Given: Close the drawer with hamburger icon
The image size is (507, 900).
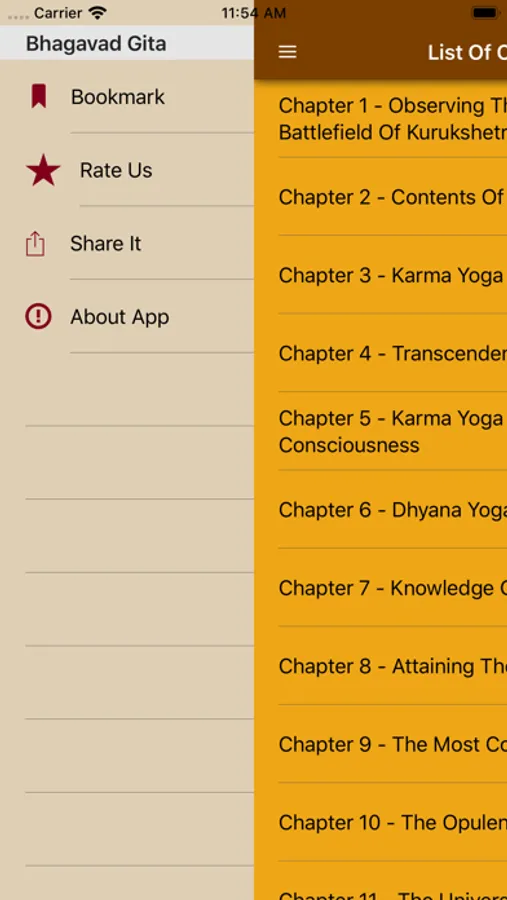Looking at the screenshot, I should [288, 52].
